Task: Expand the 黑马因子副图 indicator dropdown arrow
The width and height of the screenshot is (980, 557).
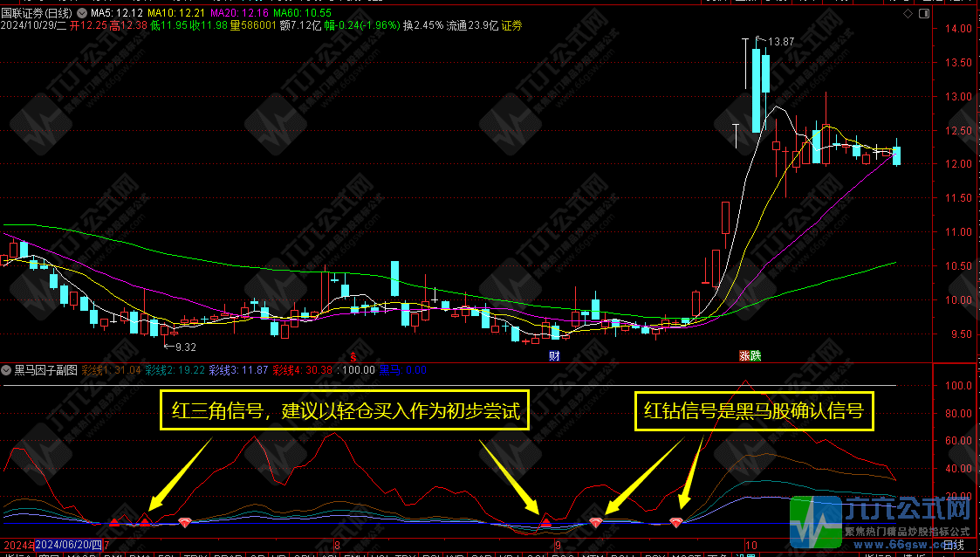Action: [x=7, y=370]
